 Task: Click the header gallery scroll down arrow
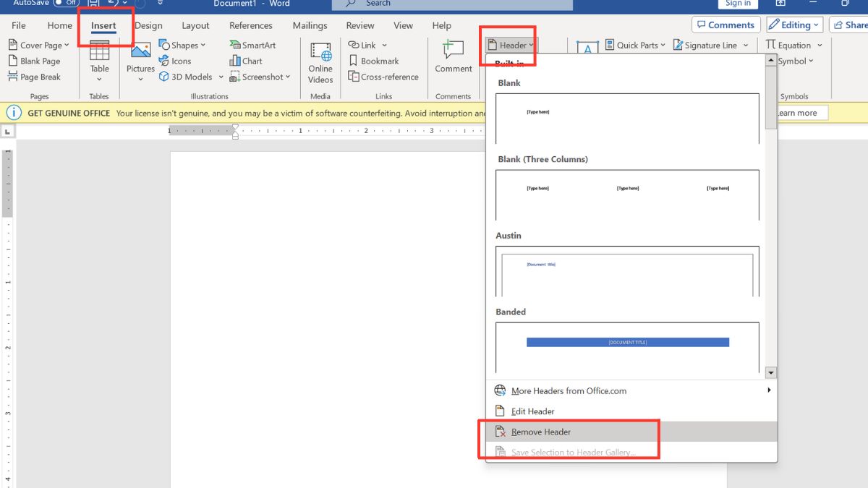[x=771, y=373]
